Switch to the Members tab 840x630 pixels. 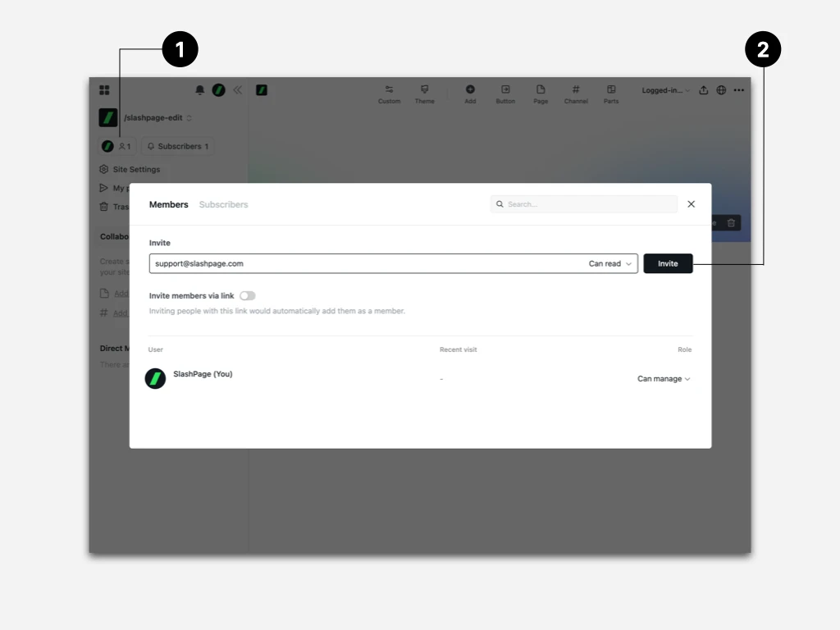(x=169, y=204)
